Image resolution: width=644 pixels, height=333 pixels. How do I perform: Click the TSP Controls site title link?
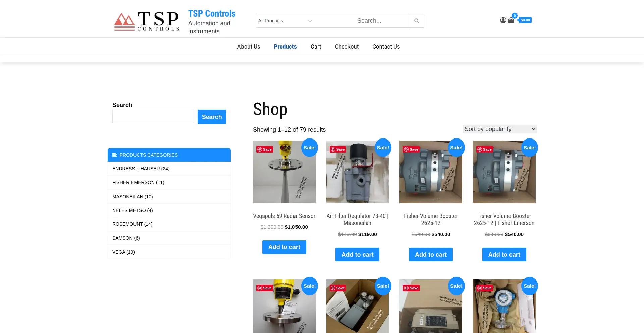pyautogui.click(x=212, y=14)
